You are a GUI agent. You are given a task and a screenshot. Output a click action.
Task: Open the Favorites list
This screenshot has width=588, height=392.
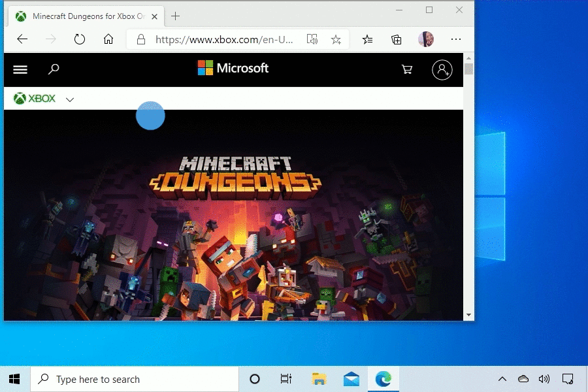tap(368, 39)
